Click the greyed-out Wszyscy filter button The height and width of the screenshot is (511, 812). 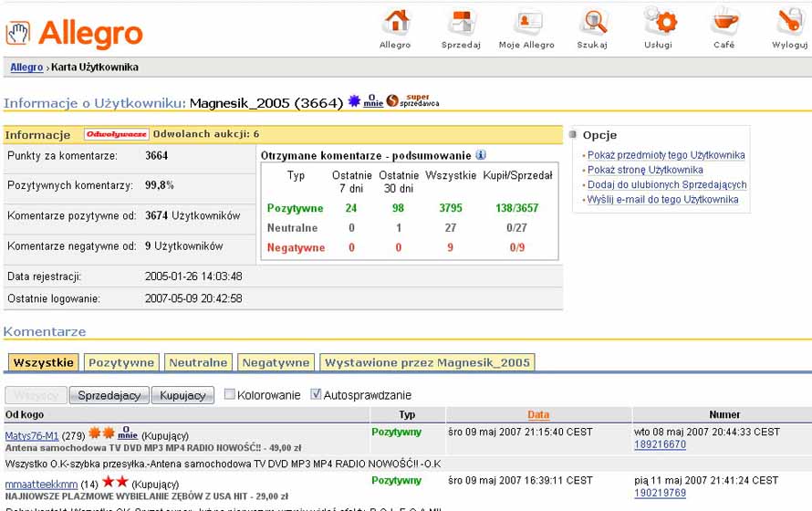tap(36, 395)
